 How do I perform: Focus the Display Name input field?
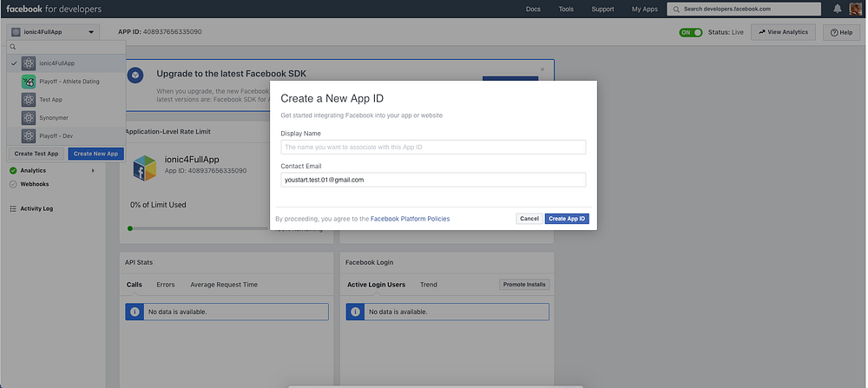(x=433, y=148)
